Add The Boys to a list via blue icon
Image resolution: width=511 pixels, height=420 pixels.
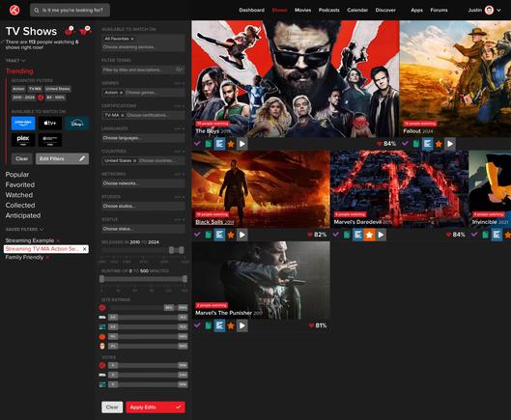pos(219,144)
